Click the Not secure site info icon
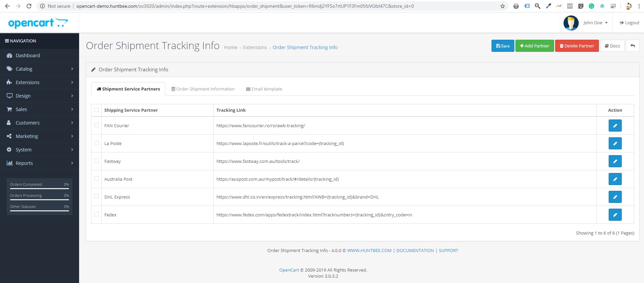 [x=42, y=6]
